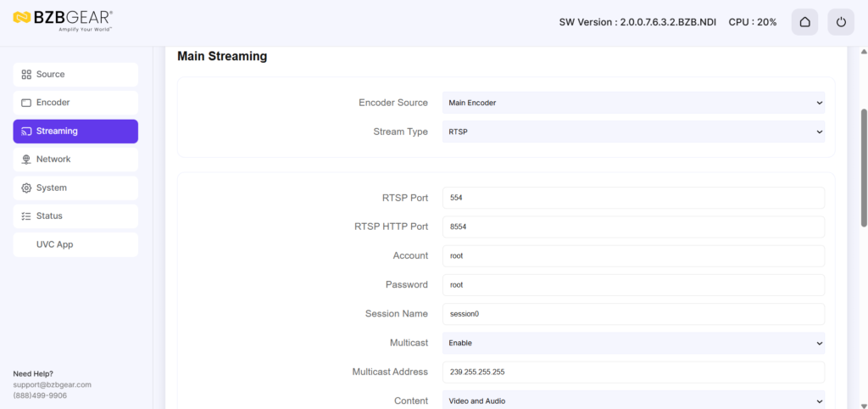Click the System gear icon in sidebar
Image resolution: width=868 pixels, height=409 pixels.
click(x=26, y=188)
